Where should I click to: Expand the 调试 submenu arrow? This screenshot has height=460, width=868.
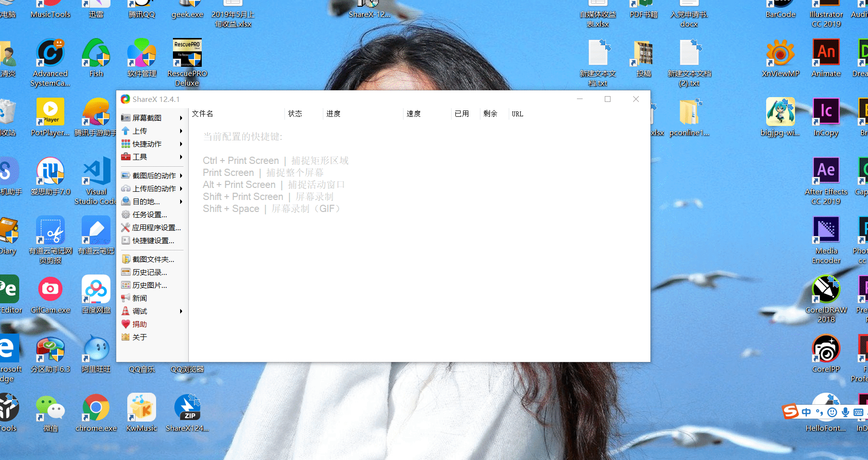[x=181, y=311]
